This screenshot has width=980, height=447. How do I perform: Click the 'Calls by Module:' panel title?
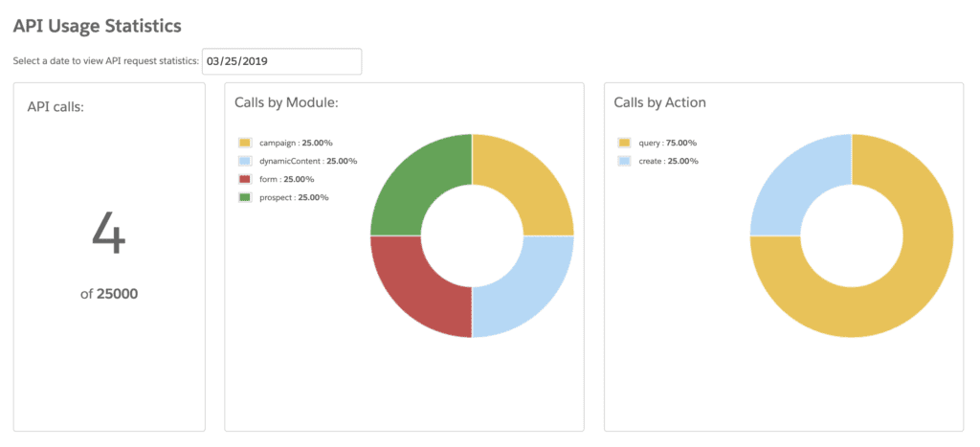coord(286,101)
